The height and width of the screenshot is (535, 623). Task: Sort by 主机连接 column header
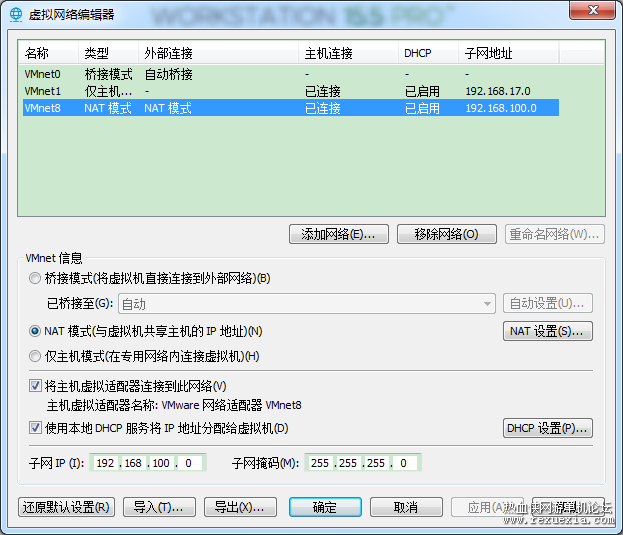tap(348, 53)
